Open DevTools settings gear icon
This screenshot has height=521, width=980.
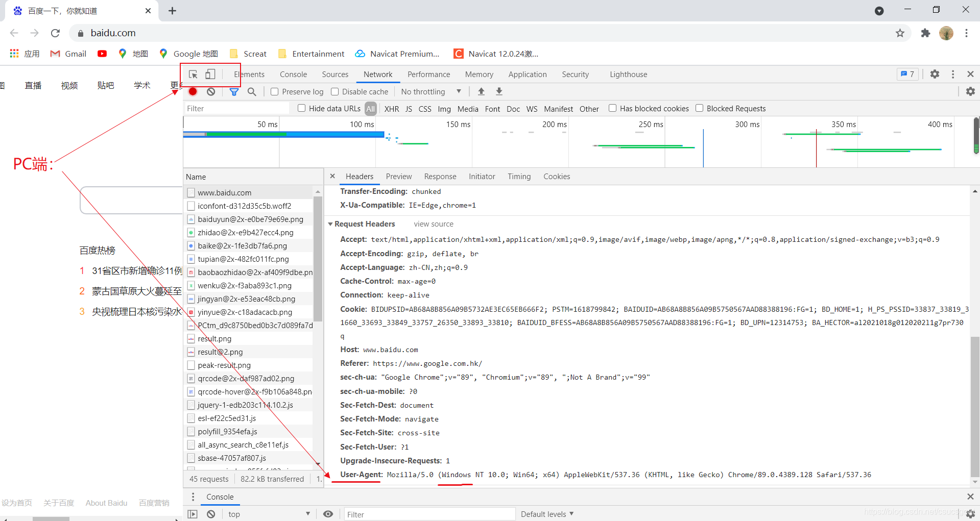point(935,74)
